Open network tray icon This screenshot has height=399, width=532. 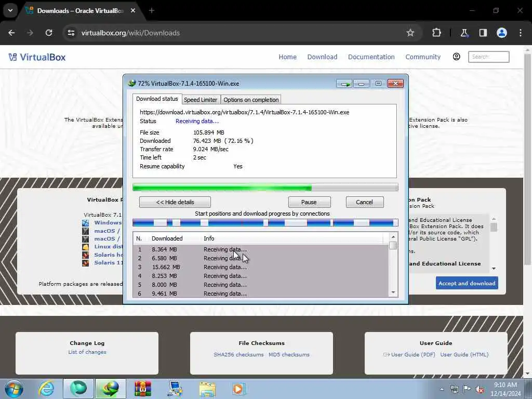click(454, 389)
